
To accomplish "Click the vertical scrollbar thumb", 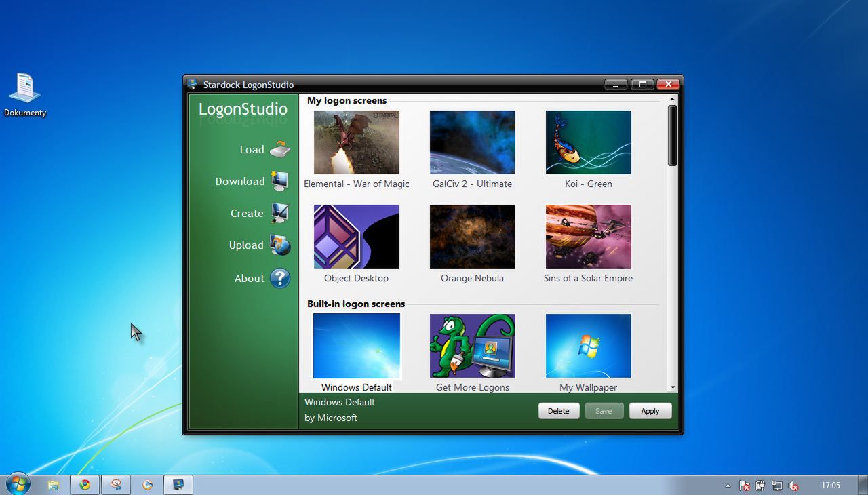I will (x=673, y=136).
